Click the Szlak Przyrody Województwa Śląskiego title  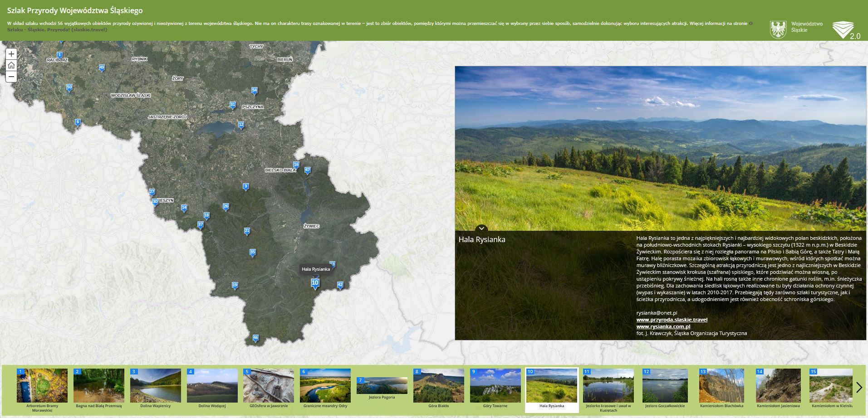click(75, 10)
